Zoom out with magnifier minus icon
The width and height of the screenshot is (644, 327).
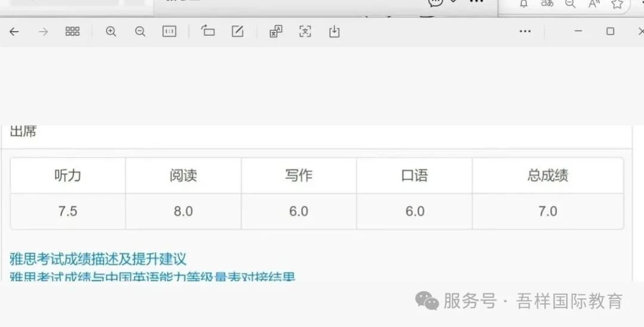click(140, 32)
